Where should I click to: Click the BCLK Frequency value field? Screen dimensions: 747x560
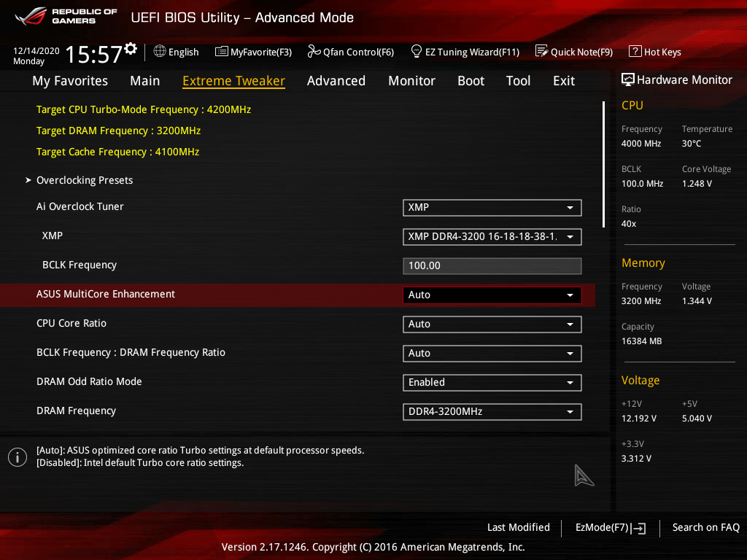coord(492,265)
